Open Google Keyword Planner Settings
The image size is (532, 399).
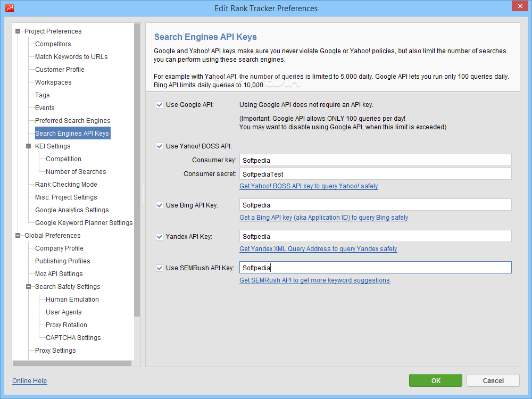[x=84, y=223]
